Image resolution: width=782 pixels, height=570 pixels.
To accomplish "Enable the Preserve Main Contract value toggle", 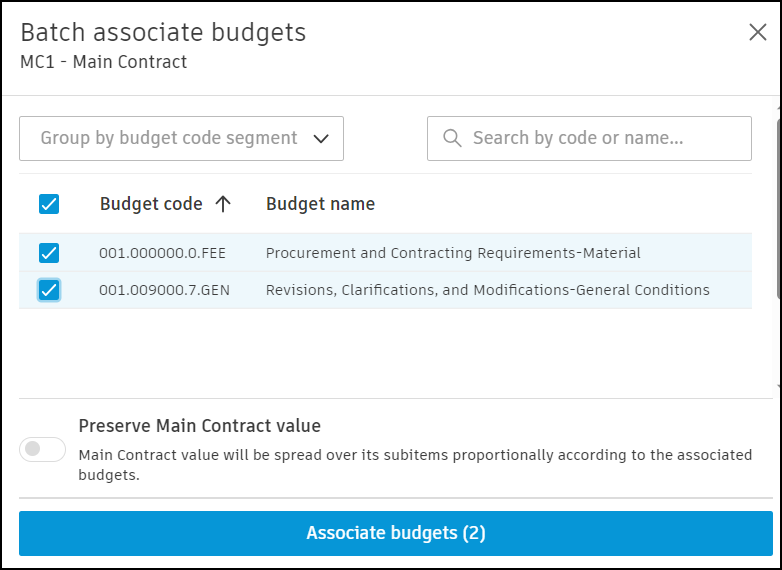I will (x=43, y=449).
